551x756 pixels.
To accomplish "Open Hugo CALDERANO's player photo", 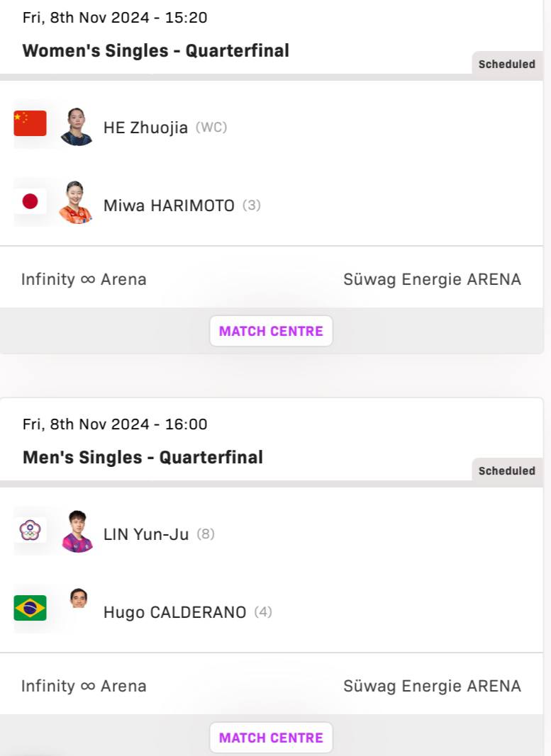I will [79, 598].
